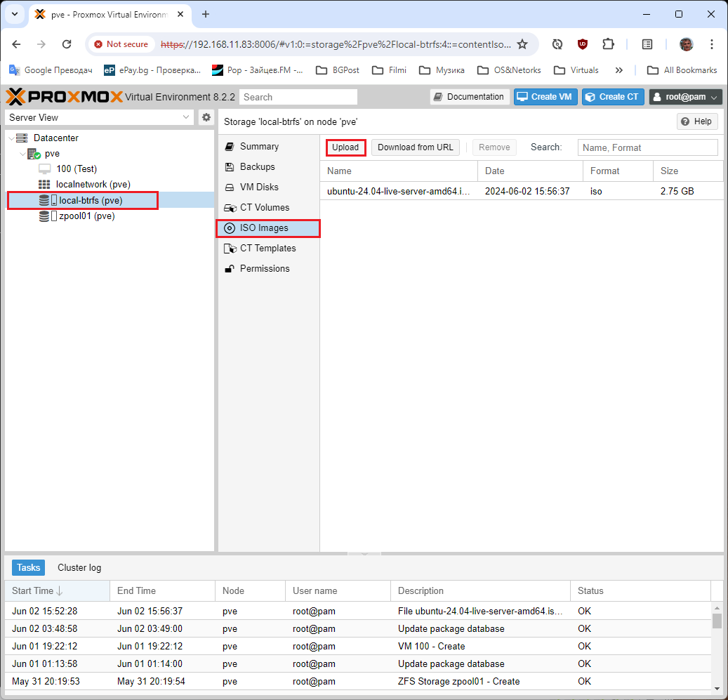Focus the Name, Format search box
This screenshot has width=728, height=700.
tap(648, 147)
